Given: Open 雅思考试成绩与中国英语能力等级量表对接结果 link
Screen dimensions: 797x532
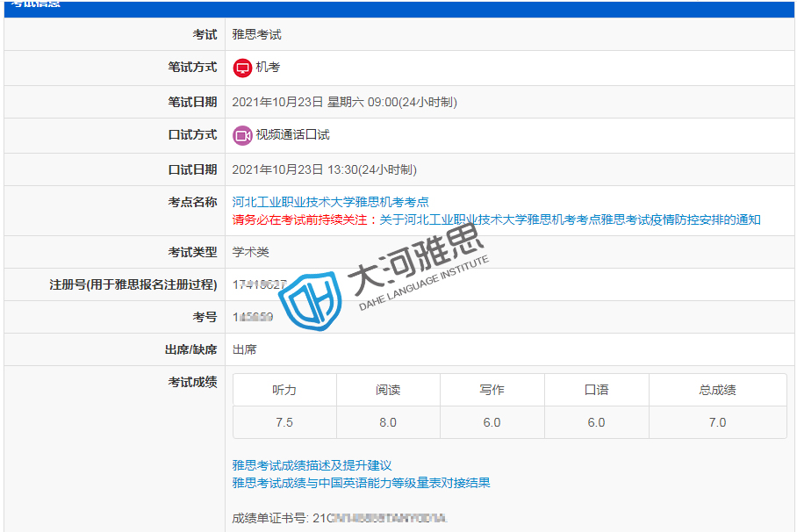Looking at the screenshot, I should point(361,483).
